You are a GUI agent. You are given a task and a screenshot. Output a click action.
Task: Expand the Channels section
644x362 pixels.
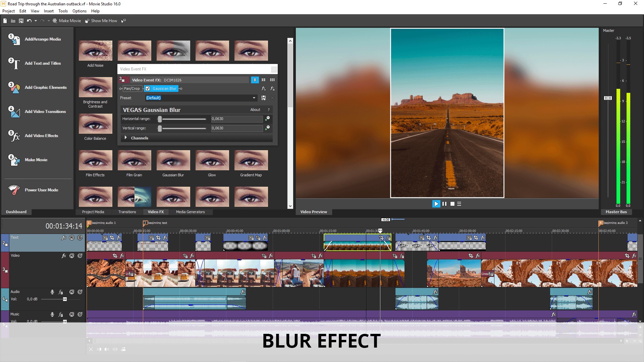tap(126, 138)
